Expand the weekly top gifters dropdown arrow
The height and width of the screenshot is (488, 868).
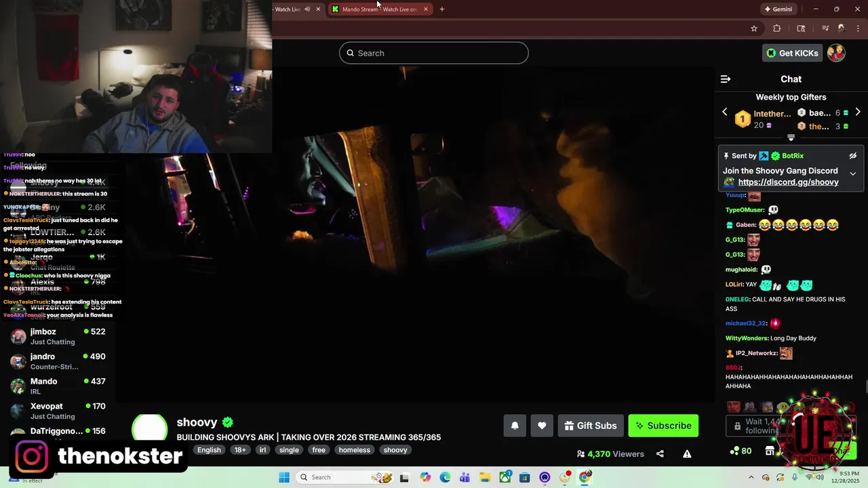coord(791,138)
